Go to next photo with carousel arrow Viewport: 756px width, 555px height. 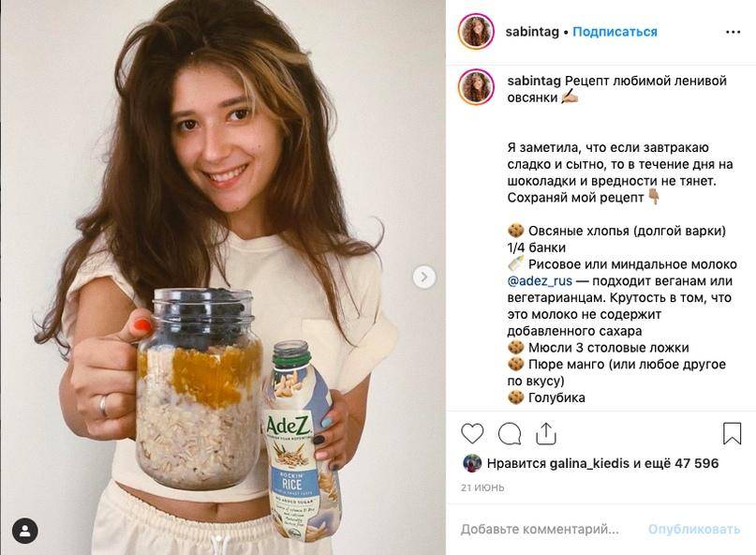coord(424,277)
